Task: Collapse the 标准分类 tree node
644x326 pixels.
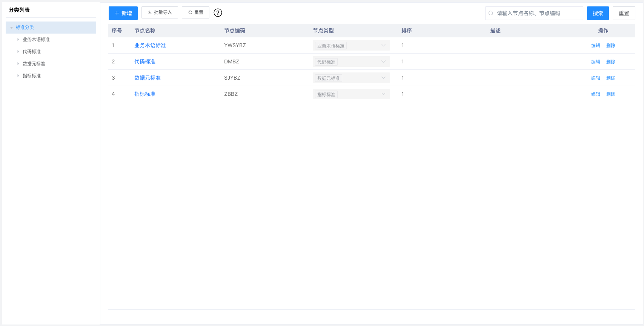Action: (12, 28)
